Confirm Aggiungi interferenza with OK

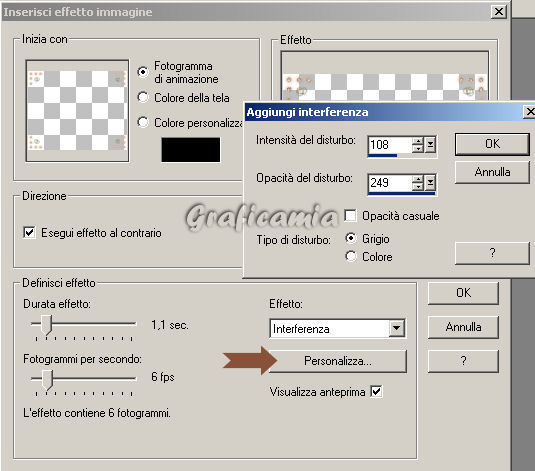[x=492, y=144]
